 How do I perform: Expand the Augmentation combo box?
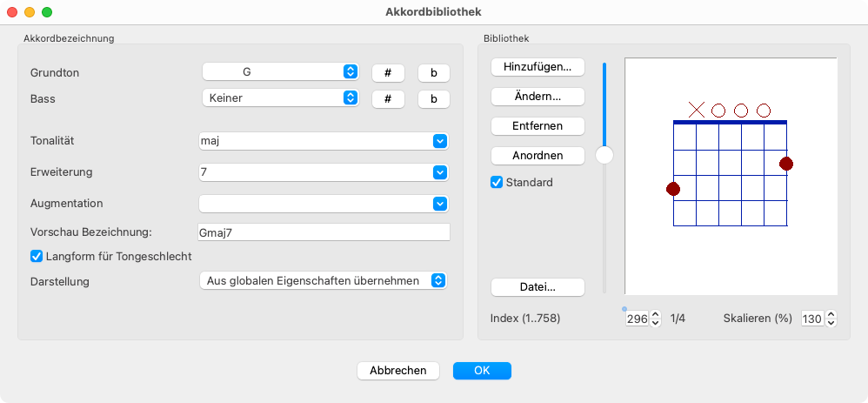click(x=439, y=204)
